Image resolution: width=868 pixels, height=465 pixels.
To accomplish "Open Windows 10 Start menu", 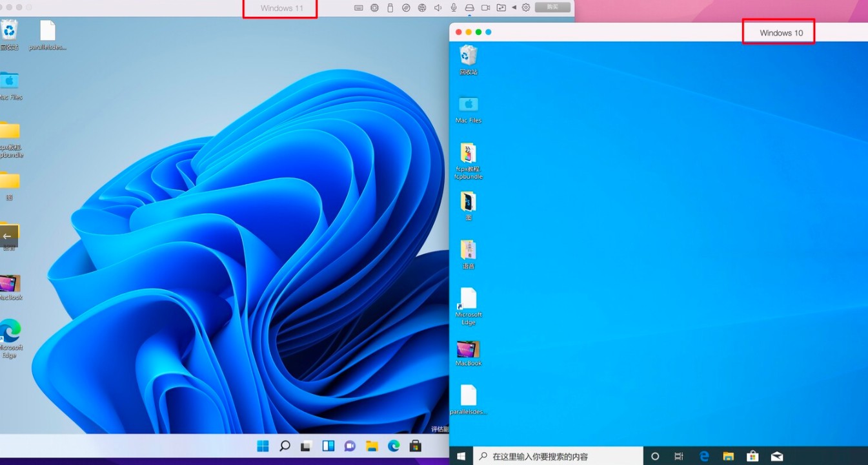I will [461, 456].
